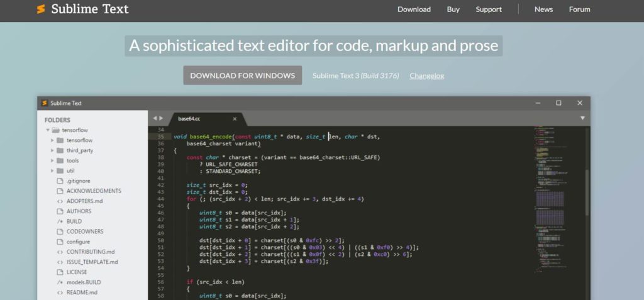644x300 pixels.
Task: Open ACKNOWLEDGMENTS file
Action: (x=94, y=191)
